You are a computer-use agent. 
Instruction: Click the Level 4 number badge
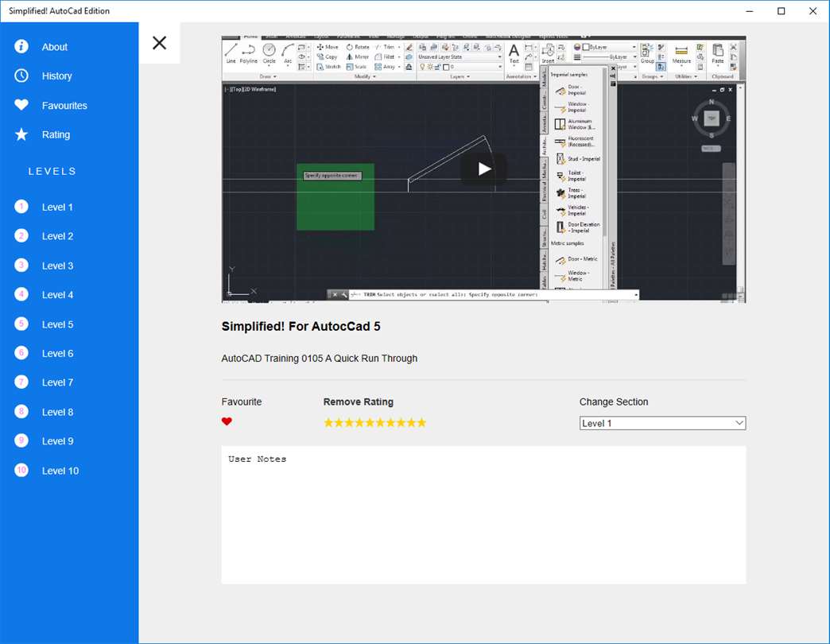(21, 295)
